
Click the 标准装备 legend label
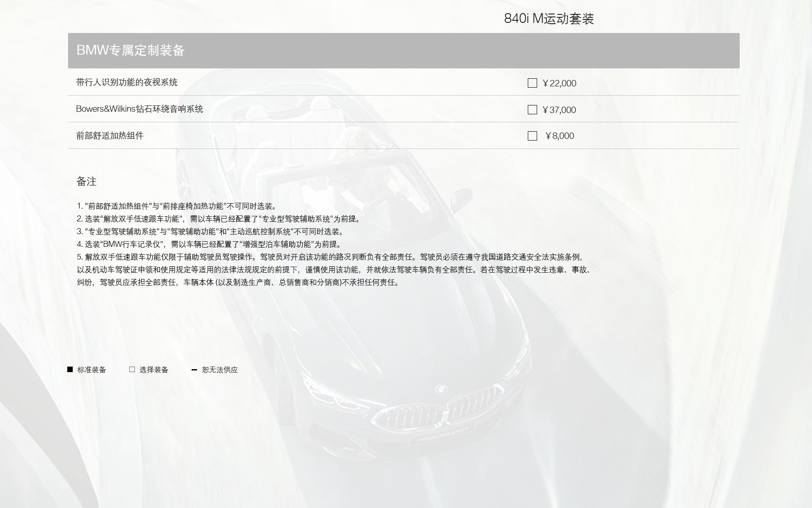(92, 370)
